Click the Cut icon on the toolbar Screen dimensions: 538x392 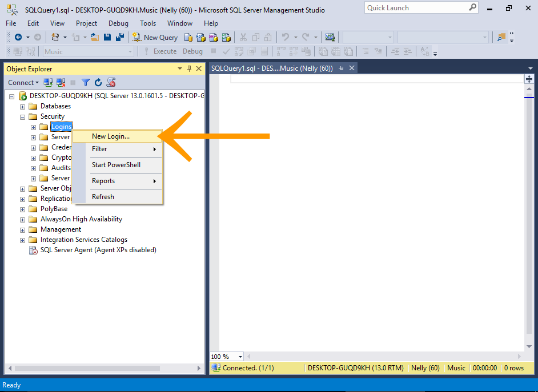tap(244, 37)
